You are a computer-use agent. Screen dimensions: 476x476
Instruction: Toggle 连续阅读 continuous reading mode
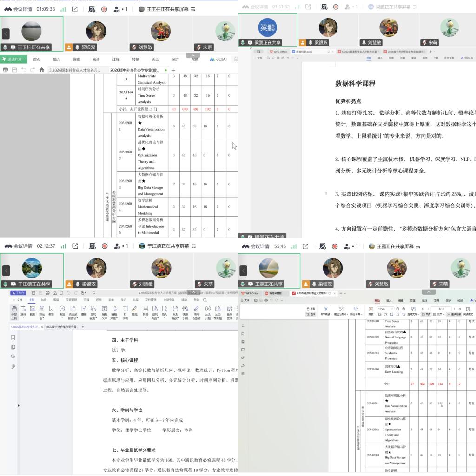tap(454, 314)
